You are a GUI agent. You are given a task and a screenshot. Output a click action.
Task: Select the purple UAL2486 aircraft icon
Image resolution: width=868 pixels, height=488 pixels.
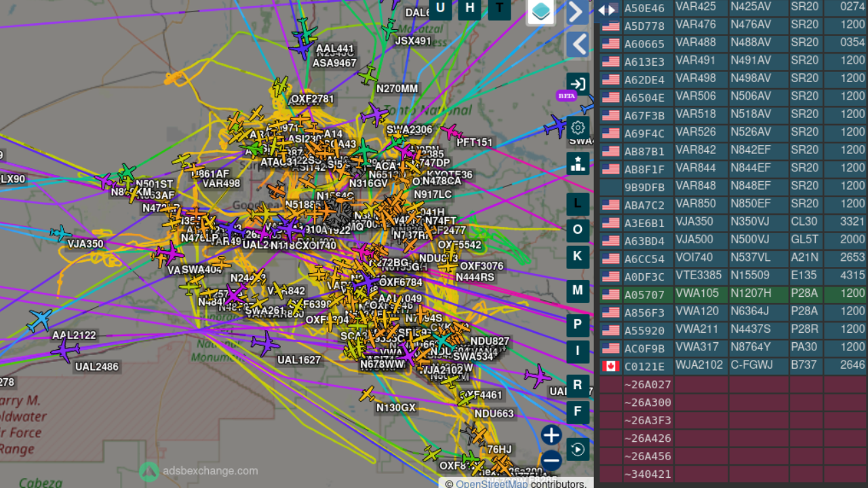[x=65, y=350]
